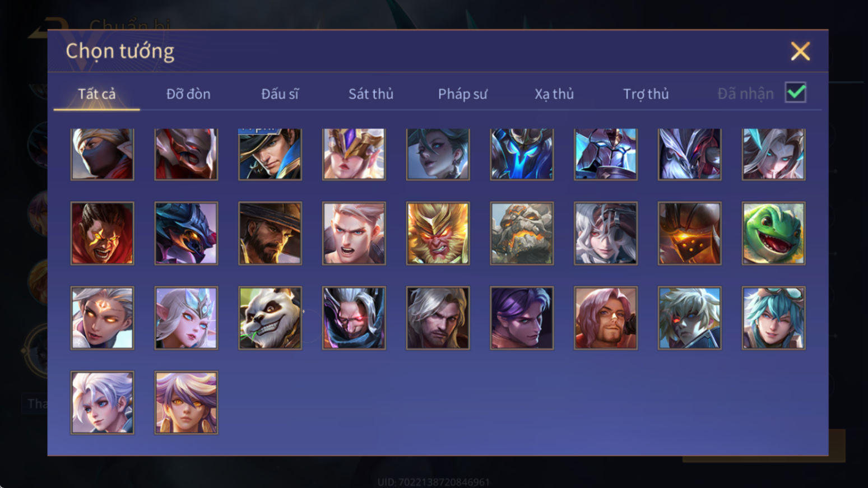Choose the panda hero portrait

coord(270,318)
